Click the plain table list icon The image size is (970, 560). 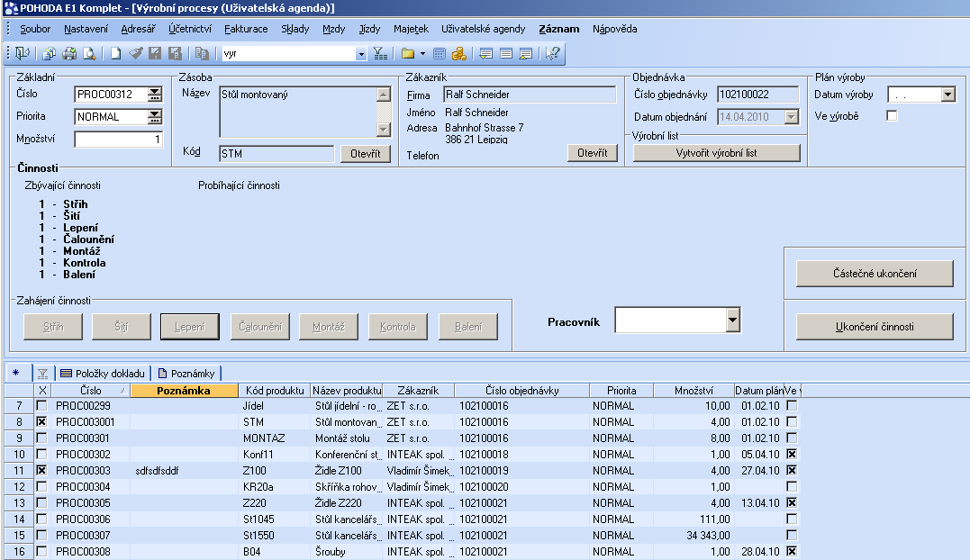506,54
